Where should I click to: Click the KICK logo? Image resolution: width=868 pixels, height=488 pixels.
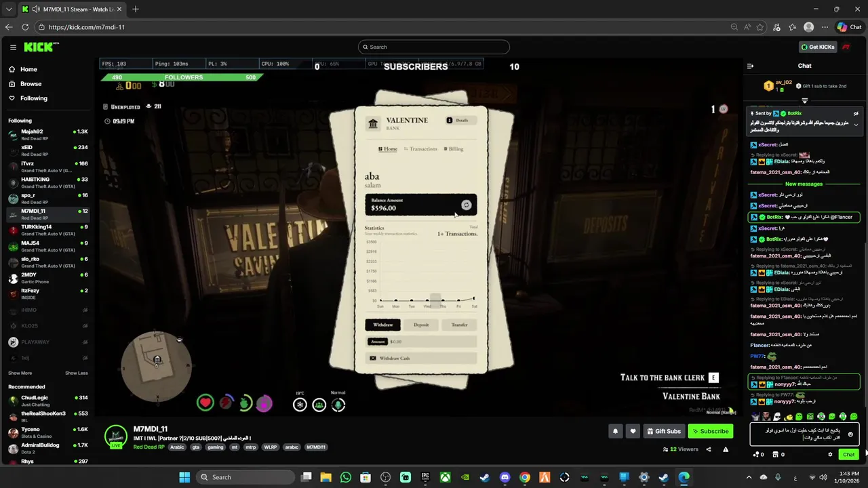[x=41, y=47]
